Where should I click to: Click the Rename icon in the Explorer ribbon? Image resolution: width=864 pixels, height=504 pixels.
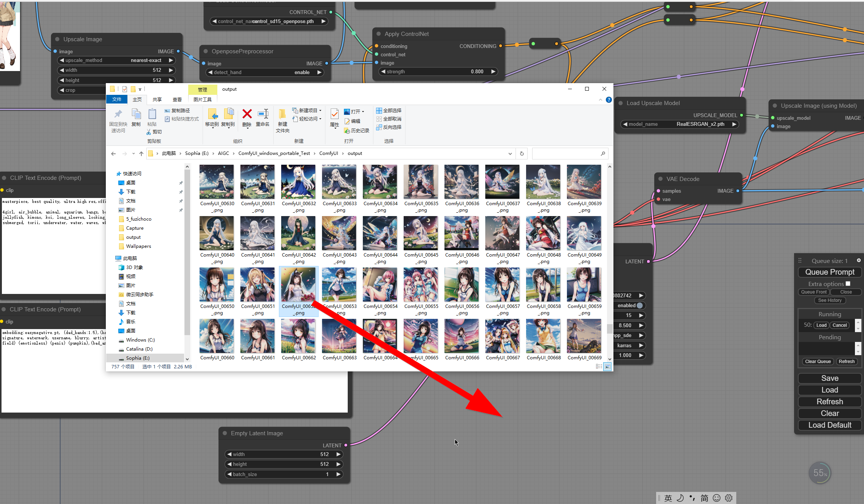263,114
